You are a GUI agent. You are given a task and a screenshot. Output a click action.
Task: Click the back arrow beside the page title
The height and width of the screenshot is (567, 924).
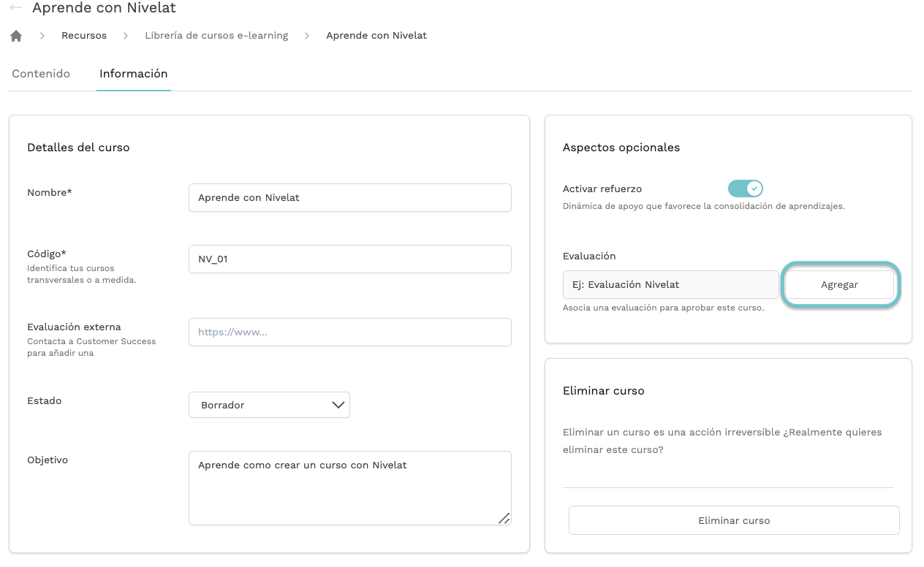click(x=15, y=8)
